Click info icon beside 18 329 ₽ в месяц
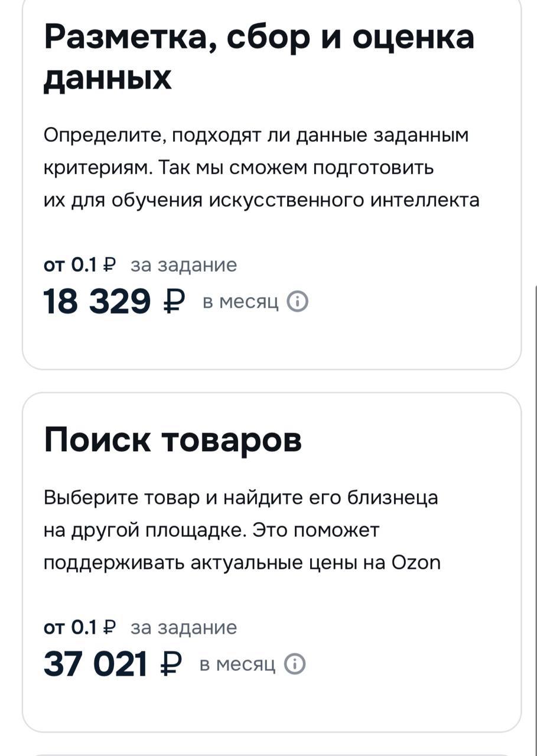Screen dimensions: 537x756 (x=297, y=302)
